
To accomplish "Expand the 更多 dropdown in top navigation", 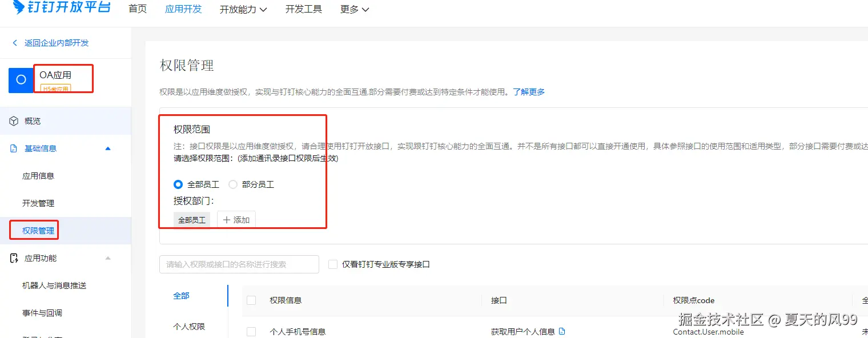I will [x=354, y=9].
